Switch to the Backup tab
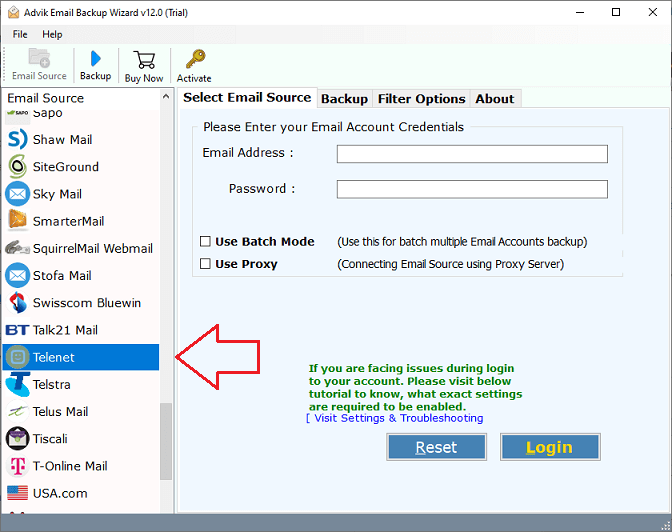 [x=344, y=99]
